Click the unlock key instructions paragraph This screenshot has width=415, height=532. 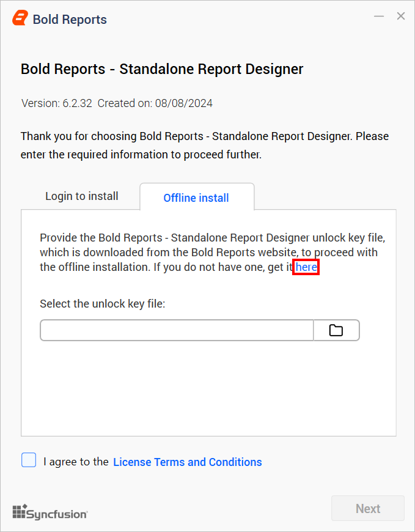[x=212, y=253]
